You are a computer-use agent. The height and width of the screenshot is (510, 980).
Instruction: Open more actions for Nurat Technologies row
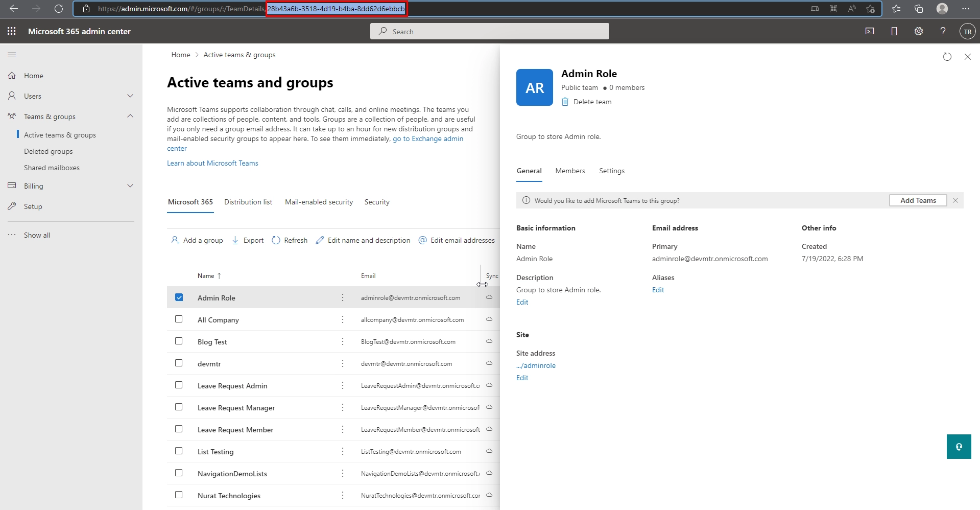(343, 495)
